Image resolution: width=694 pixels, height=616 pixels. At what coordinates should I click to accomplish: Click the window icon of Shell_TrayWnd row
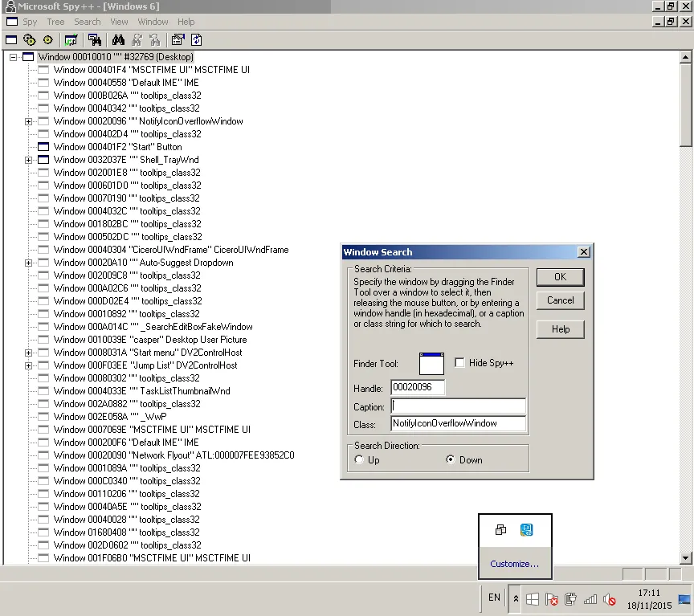(43, 160)
